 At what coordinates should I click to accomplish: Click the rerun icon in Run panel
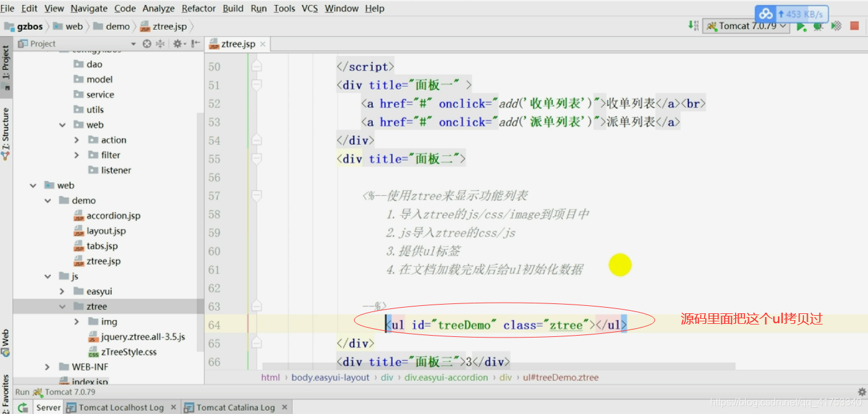(x=22, y=408)
